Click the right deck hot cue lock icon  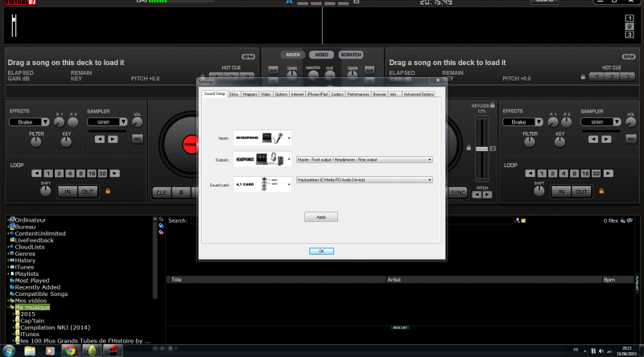coord(583,76)
